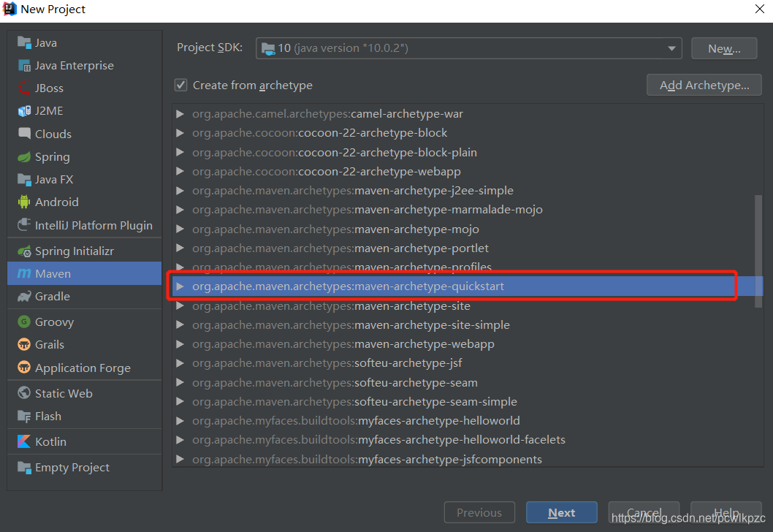Choose Kotlin project category

click(84, 441)
